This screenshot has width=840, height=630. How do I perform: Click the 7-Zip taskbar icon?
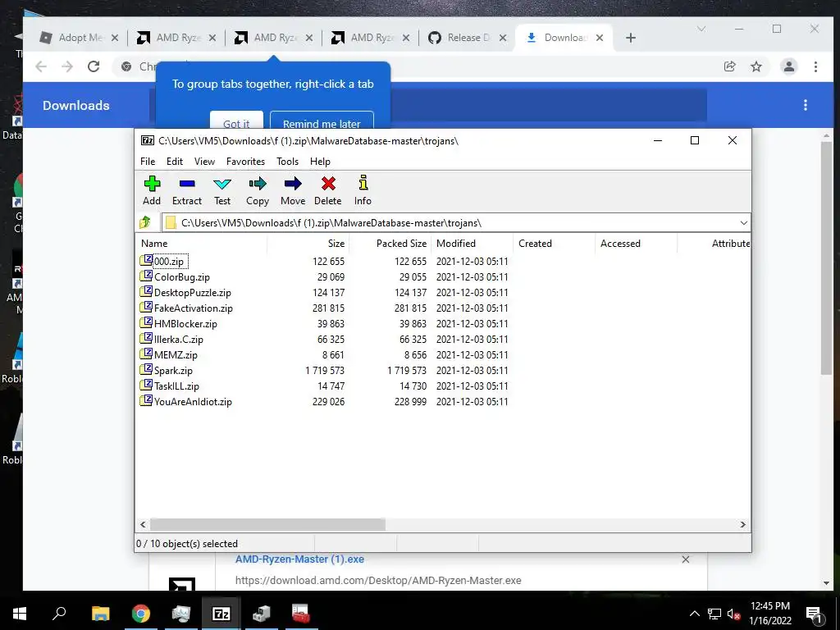click(x=221, y=614)
